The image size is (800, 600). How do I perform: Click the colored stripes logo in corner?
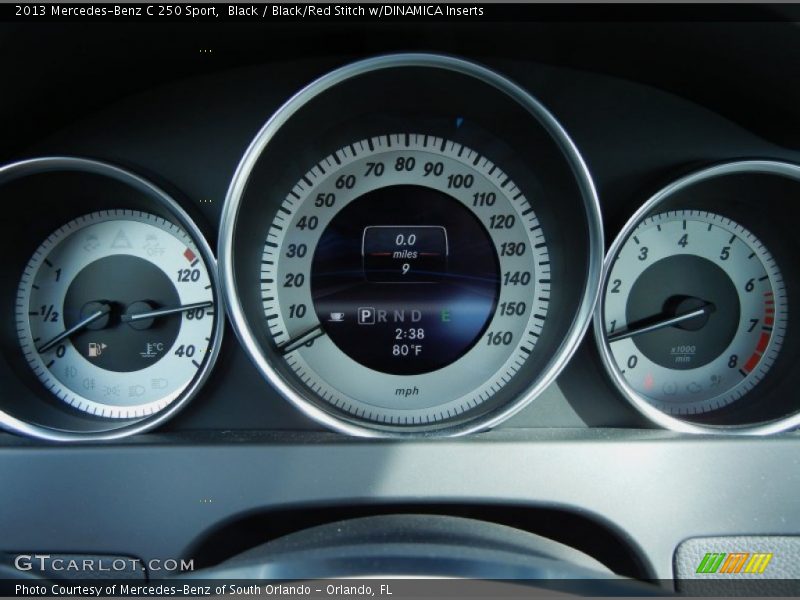tap(734, 563)
